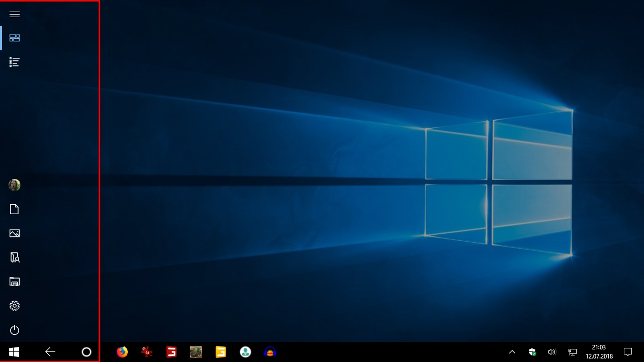
Task: Open the user account picture menu
Action: 15,185
